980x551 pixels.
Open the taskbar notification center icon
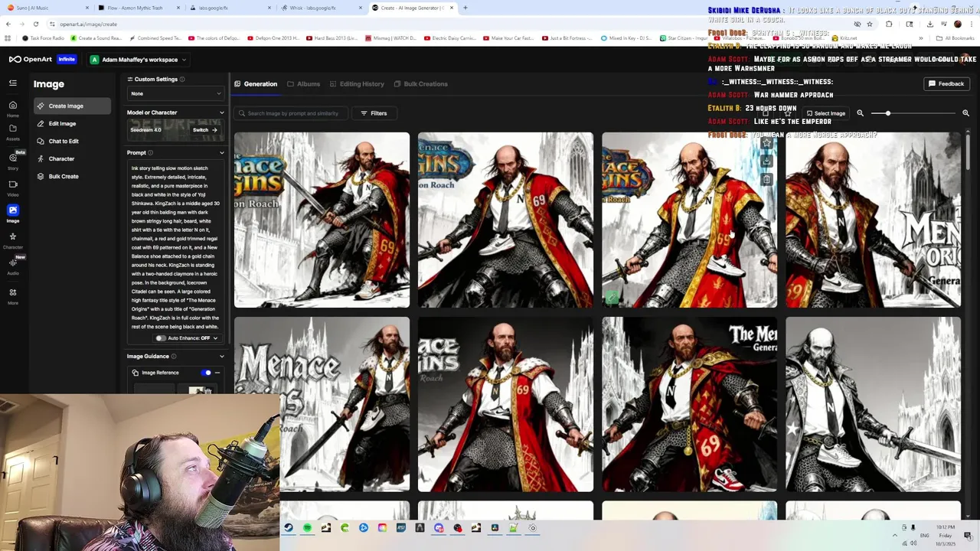(968, 536)
